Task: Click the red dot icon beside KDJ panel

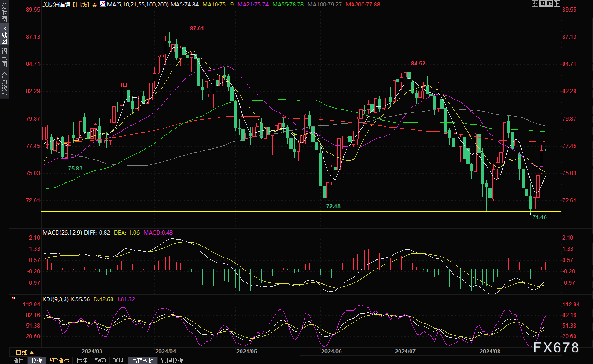Action: click(x=13, y=299)
